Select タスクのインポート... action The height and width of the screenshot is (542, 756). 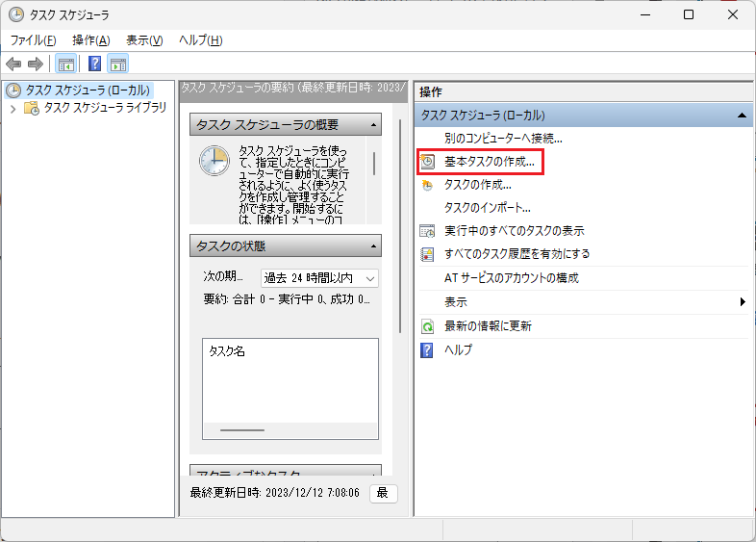[487, 208]
